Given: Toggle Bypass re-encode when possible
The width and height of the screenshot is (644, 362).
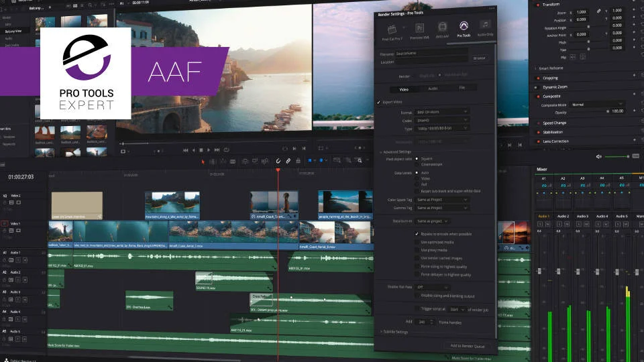Looking at the screenshot, I should click(417, 234).
